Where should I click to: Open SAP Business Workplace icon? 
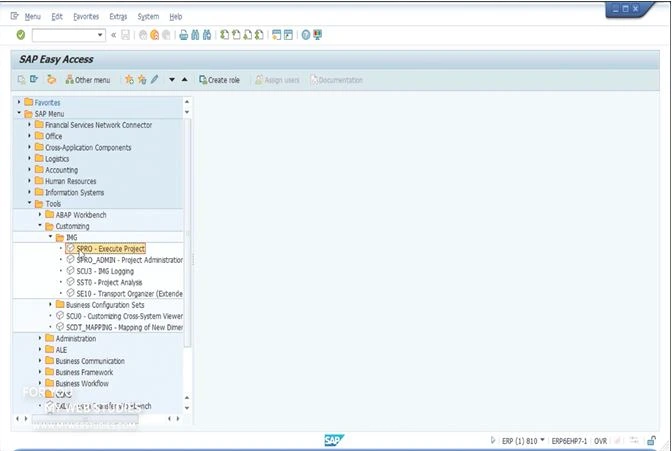(x=51, y=80)
